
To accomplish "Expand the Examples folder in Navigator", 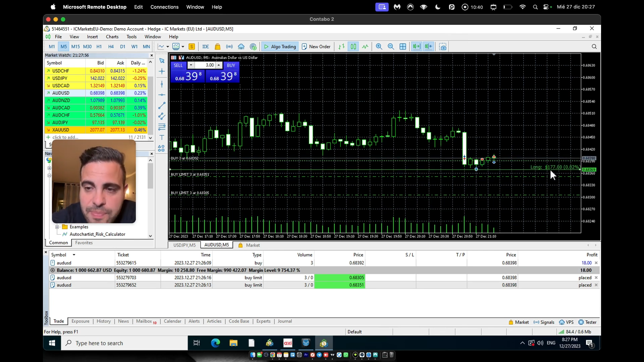I will pyautogui.click(x=57, y=227).
